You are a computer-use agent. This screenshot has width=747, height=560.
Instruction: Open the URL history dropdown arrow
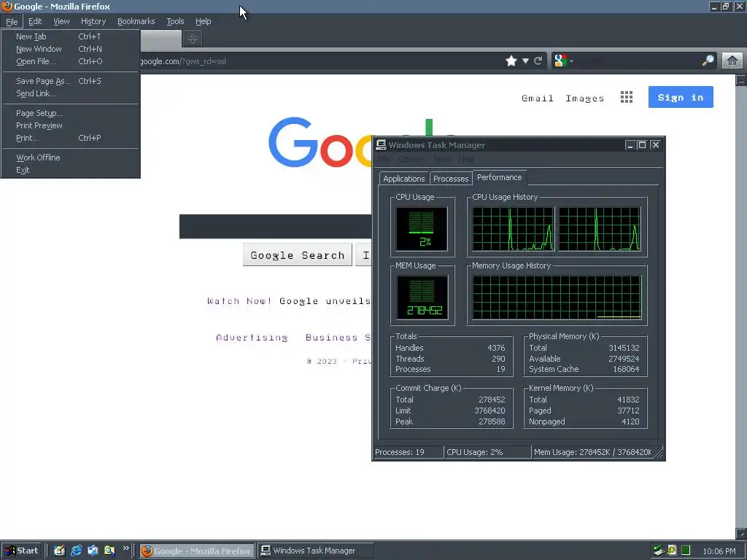coord(525,61)
